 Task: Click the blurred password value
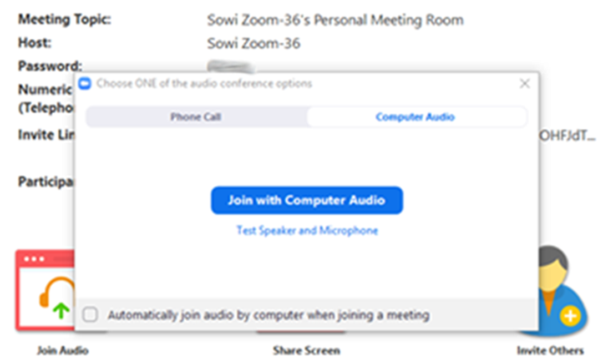point(230,66)
